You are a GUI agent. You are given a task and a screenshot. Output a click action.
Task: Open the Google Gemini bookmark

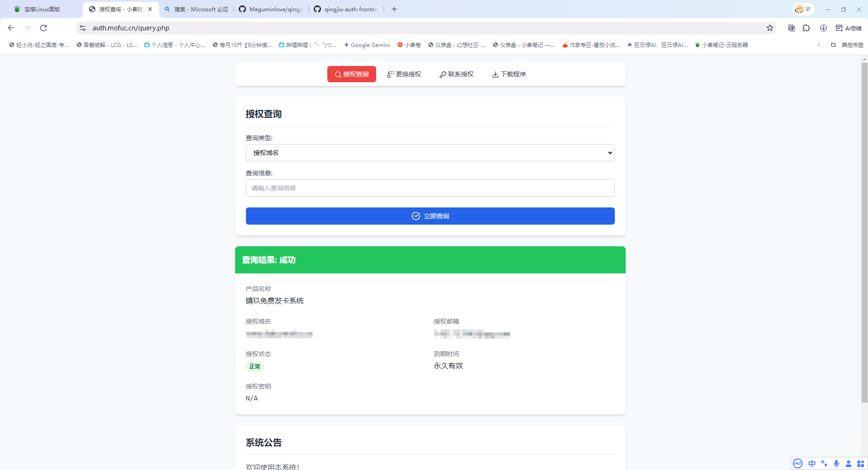click(x=366, y=45)
